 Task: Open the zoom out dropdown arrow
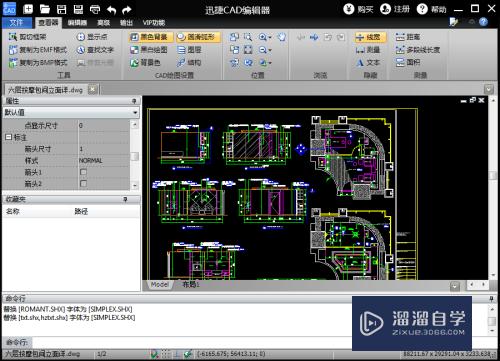pos(270,50)
